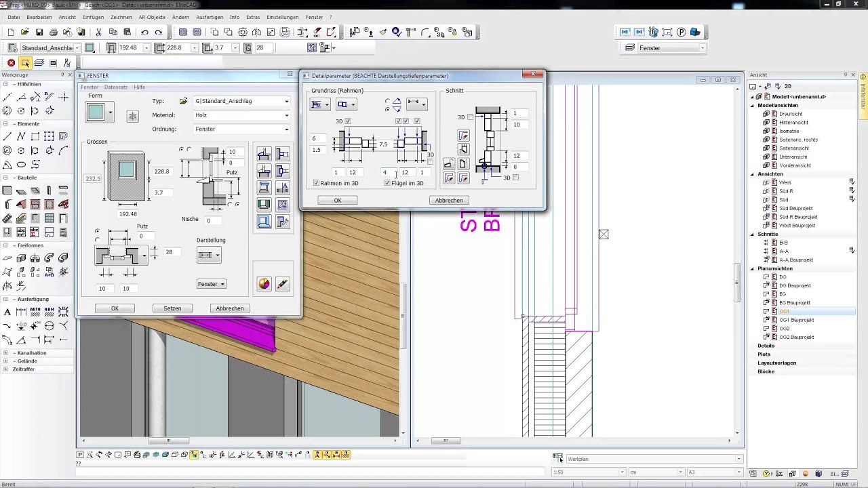This screenshot has height=488, width=868.
Task: Click the text label A parameter icon
Action: [282, 187]
